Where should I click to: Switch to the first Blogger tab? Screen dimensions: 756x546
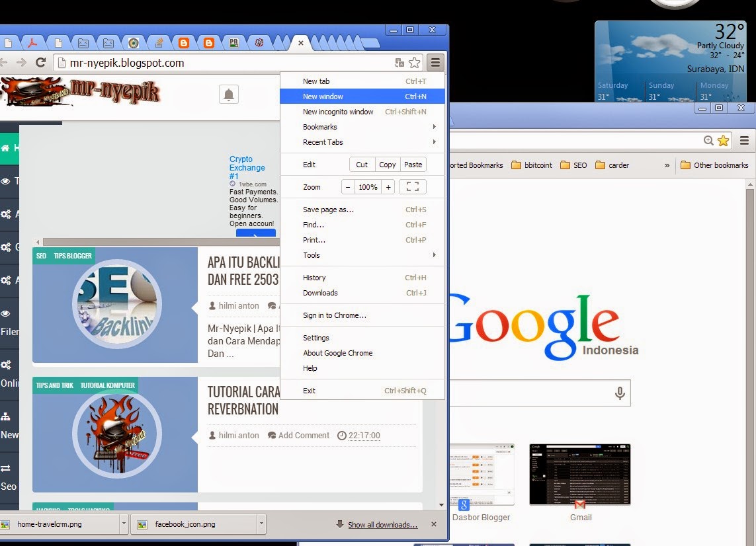click(x=184, y=43)
